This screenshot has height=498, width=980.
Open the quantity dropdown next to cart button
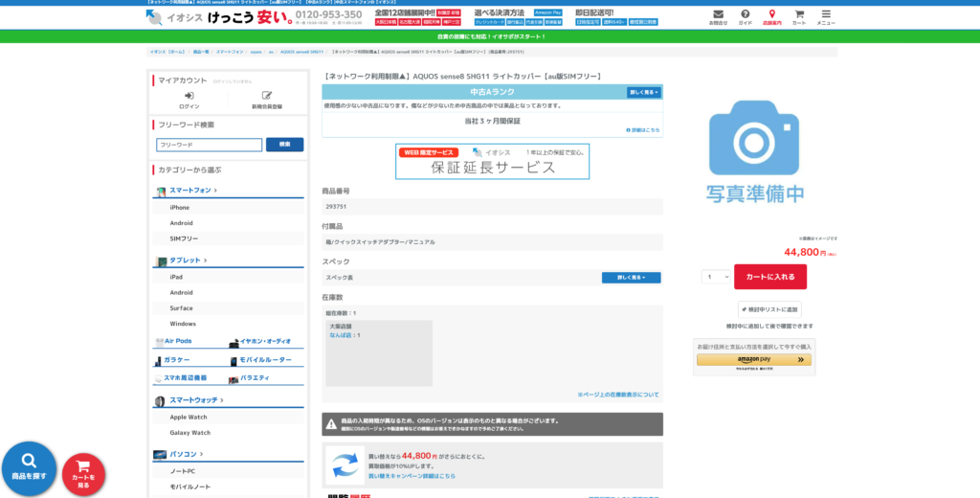tap(715, 277)
